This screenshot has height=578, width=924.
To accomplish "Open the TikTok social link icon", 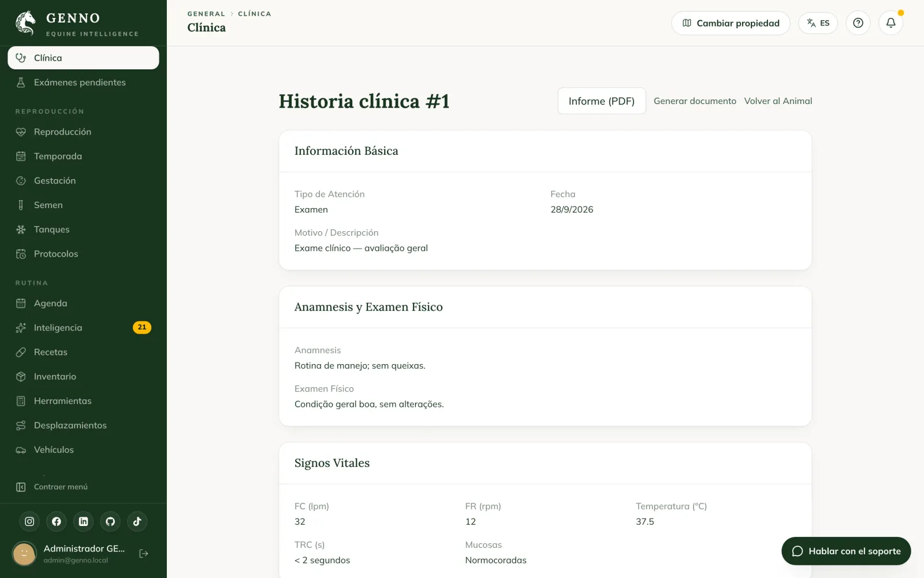I will pyautogui.click(x=137, y=521).
